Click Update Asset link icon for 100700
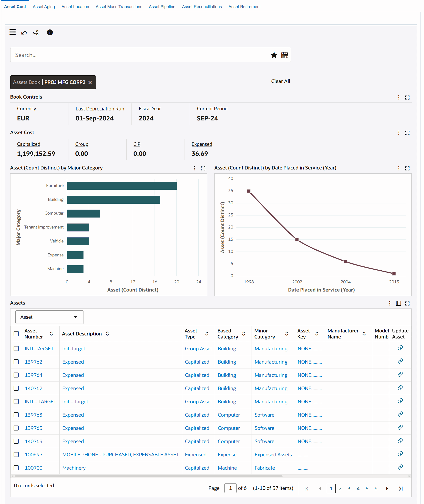The width and height of the screenshot is (424, 504). pyautogui.click(x=400, y=467)
